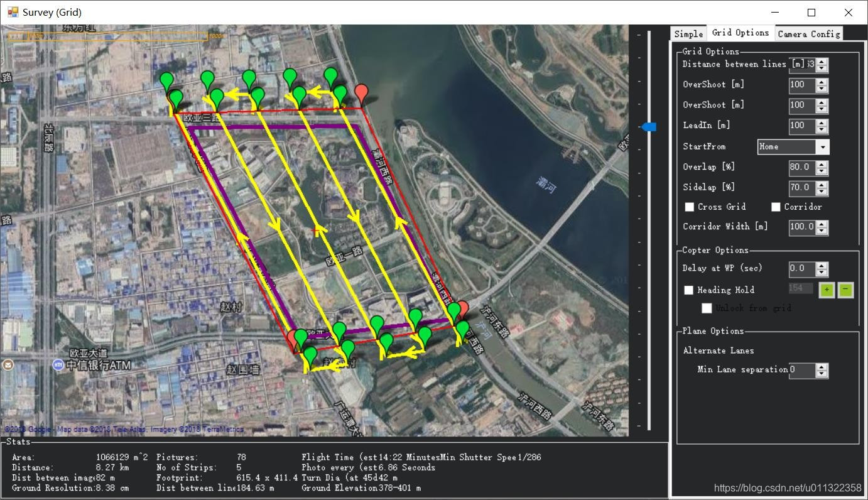
Task: Click the Heading Hold angle field
Action: [801, 288]
